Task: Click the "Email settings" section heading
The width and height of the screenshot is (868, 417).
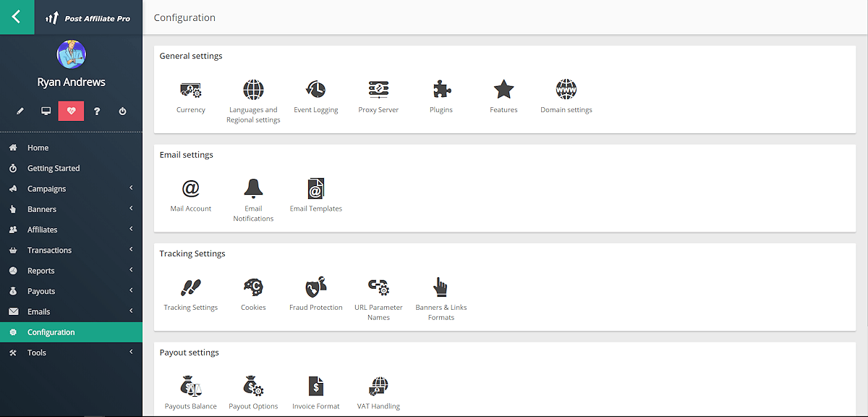Action: pyautogui.click(x=187, y=155)
